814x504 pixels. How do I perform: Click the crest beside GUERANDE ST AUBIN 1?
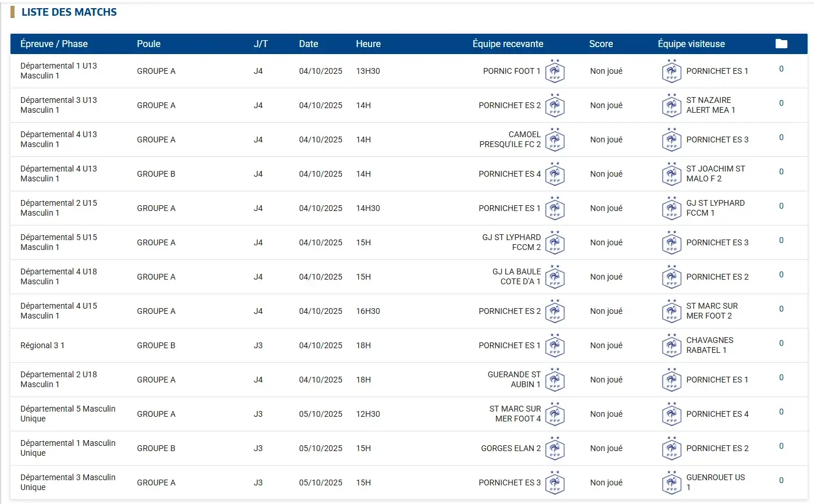555,380
